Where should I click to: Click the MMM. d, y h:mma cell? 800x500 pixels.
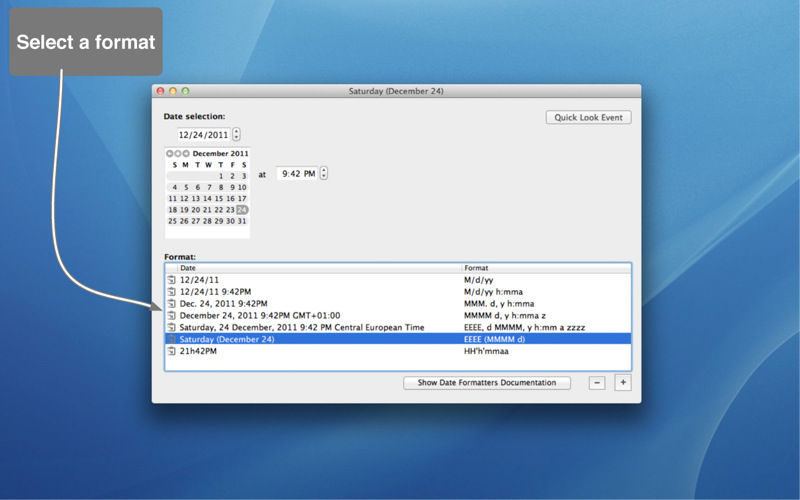coord(499,304)
